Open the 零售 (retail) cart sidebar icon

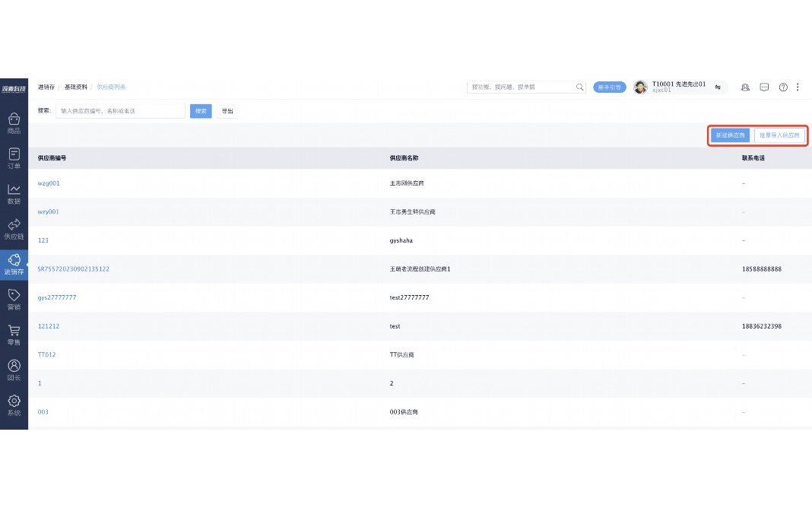pos(14,335)
